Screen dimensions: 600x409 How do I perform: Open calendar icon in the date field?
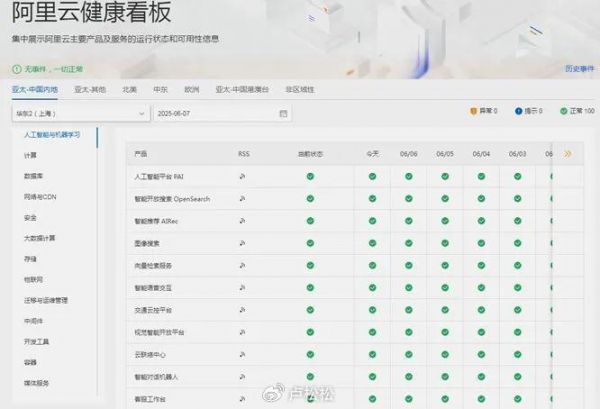click(284, 113)
